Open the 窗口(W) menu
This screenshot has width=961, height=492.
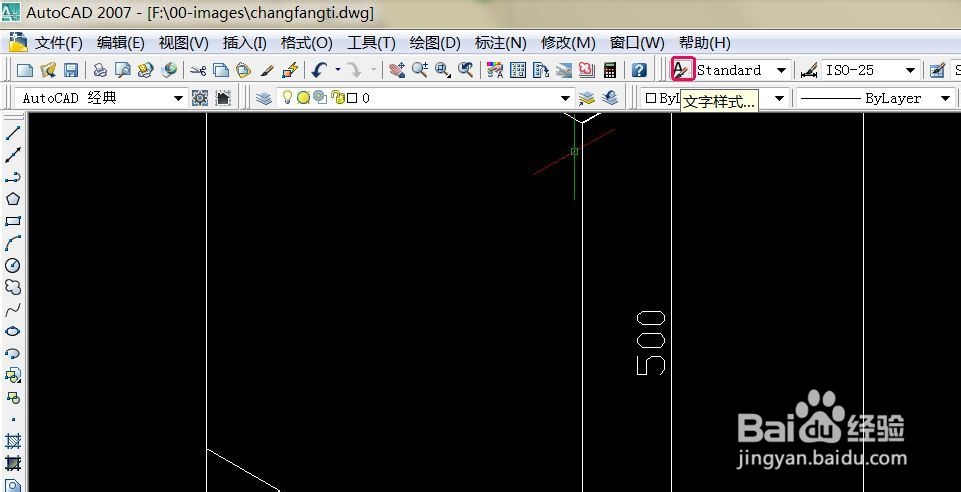(637, 43)
